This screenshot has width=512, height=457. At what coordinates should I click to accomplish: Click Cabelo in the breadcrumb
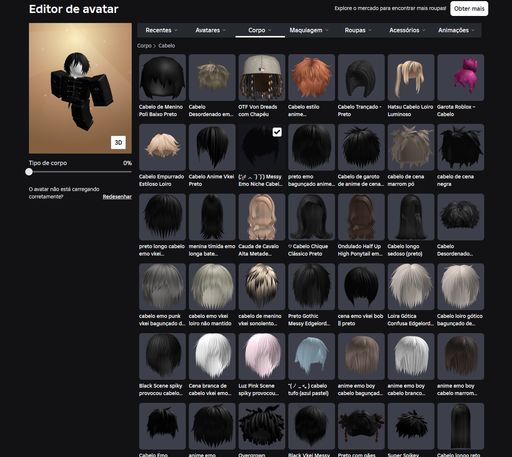coord(167,46)
